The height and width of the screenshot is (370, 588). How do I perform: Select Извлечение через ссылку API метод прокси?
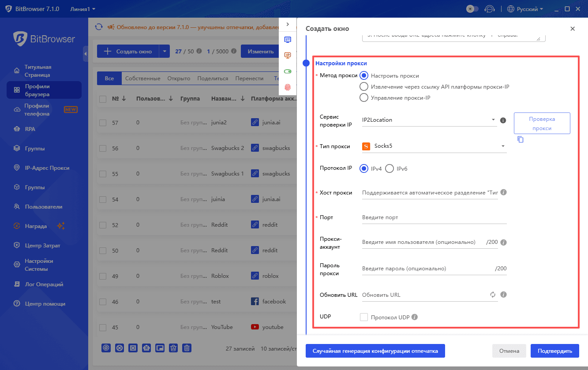click(364, 86)
